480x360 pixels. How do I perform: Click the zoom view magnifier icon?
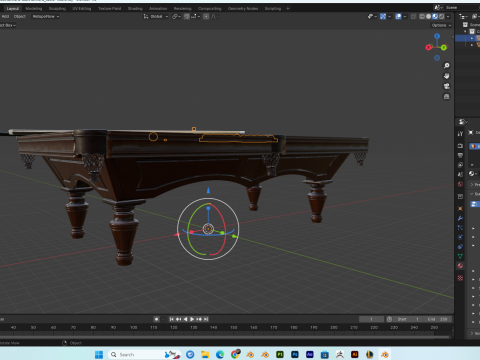coord(446,66)
